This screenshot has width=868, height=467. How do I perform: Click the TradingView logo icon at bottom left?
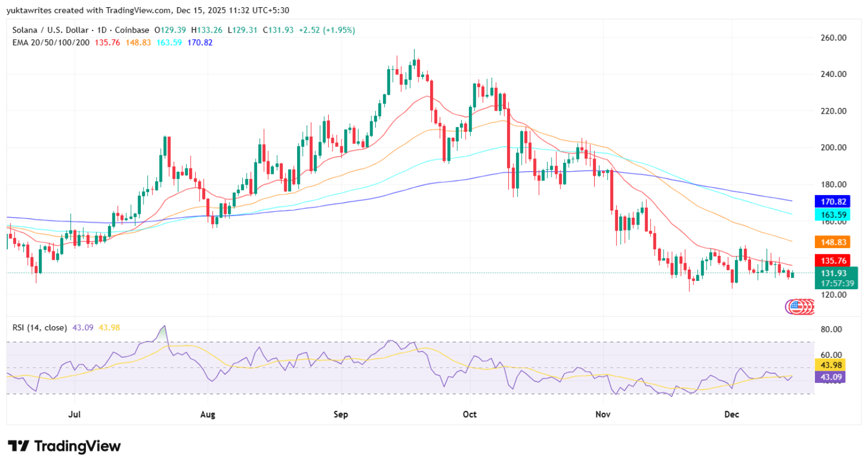pos(18,446)
